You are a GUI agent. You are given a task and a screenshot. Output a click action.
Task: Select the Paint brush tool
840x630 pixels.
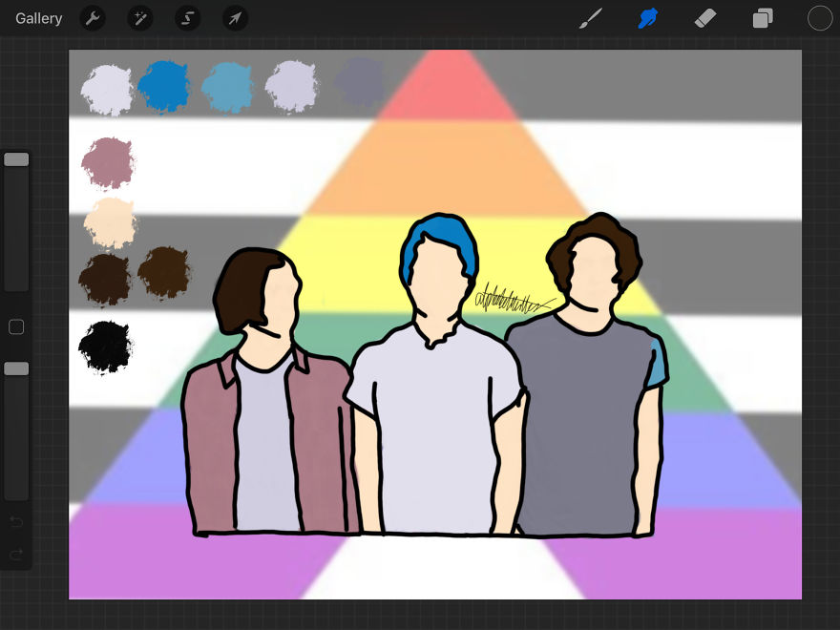tap(591, 18)
